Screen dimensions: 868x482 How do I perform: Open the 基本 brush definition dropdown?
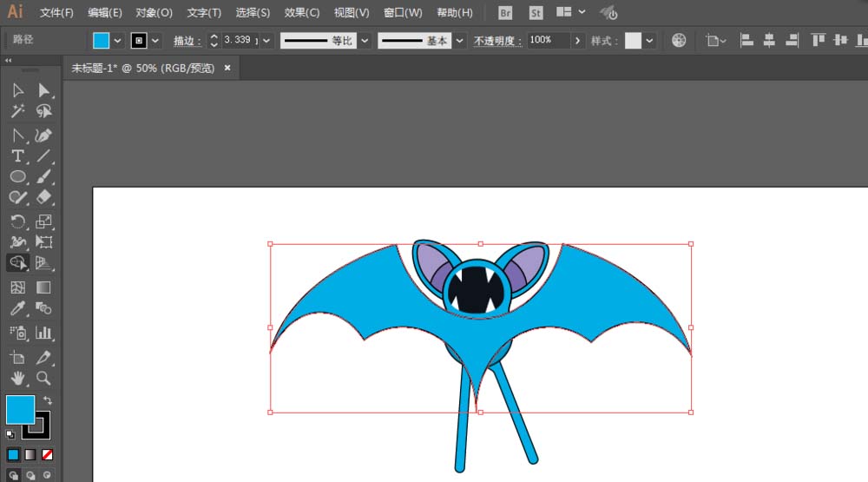[x=459, y=41]
